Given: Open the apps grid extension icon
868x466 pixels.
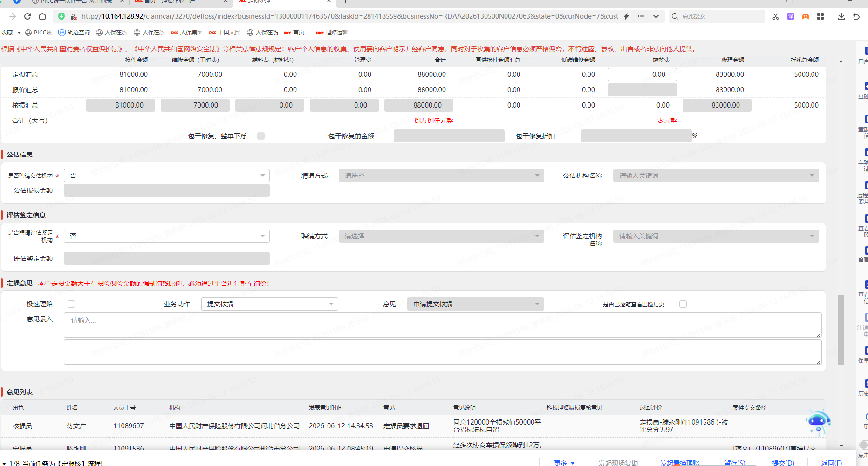Looking at the screenshot, I should click(x=820, y=16).
